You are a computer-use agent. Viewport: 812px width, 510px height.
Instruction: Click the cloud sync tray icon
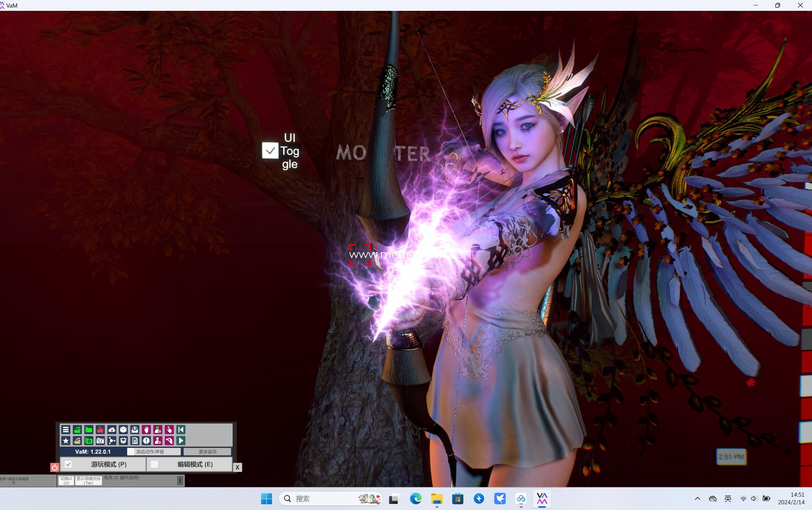(x=713, y=499)
